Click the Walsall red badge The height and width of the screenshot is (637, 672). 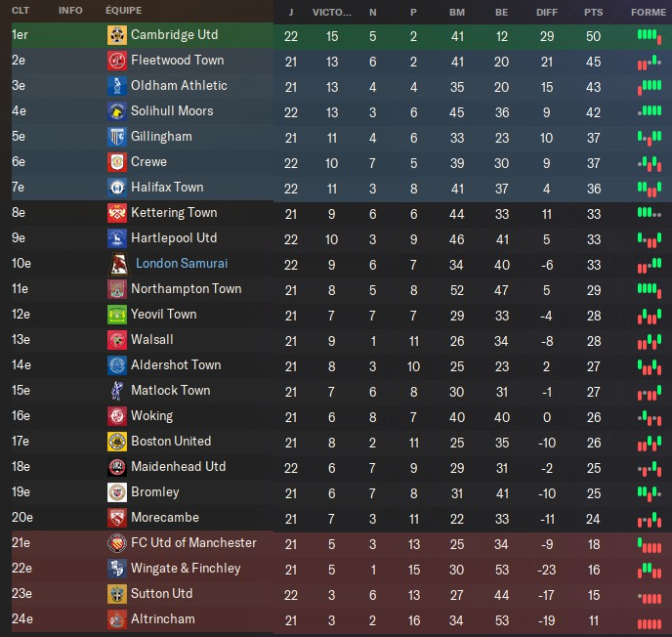(116, 340)
